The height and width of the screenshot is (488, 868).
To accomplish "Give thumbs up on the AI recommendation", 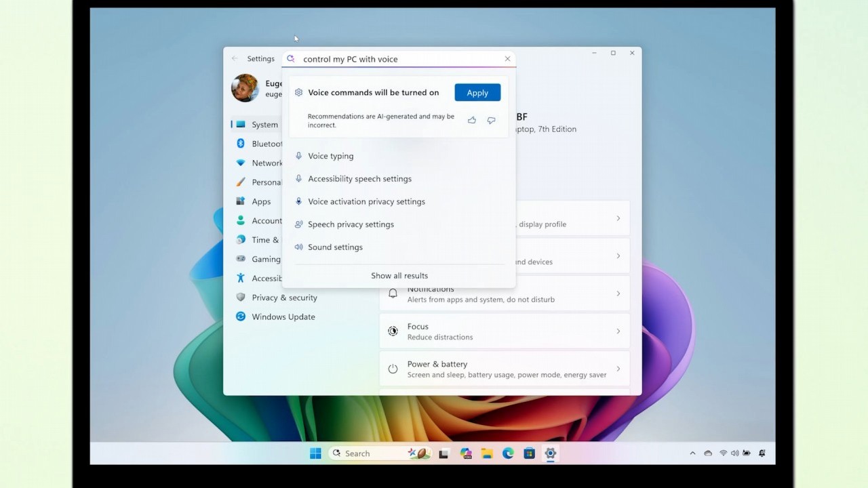I will point(472,120).
